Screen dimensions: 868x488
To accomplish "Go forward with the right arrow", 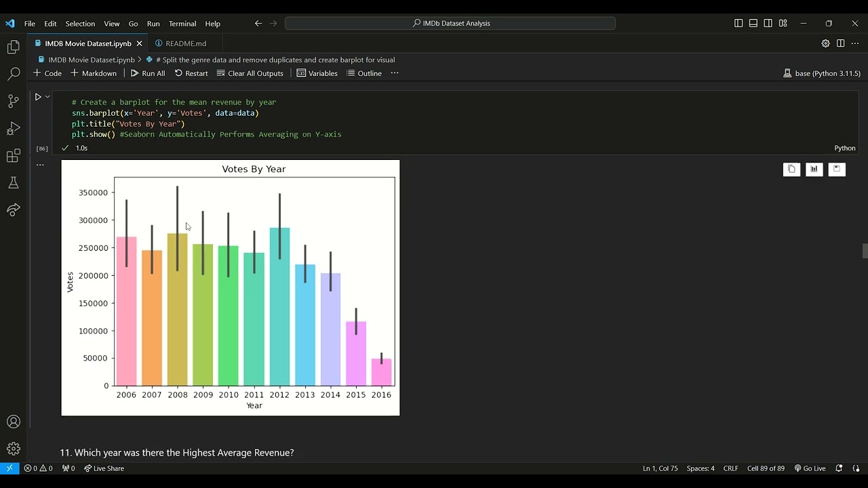I will pos(273,23).
